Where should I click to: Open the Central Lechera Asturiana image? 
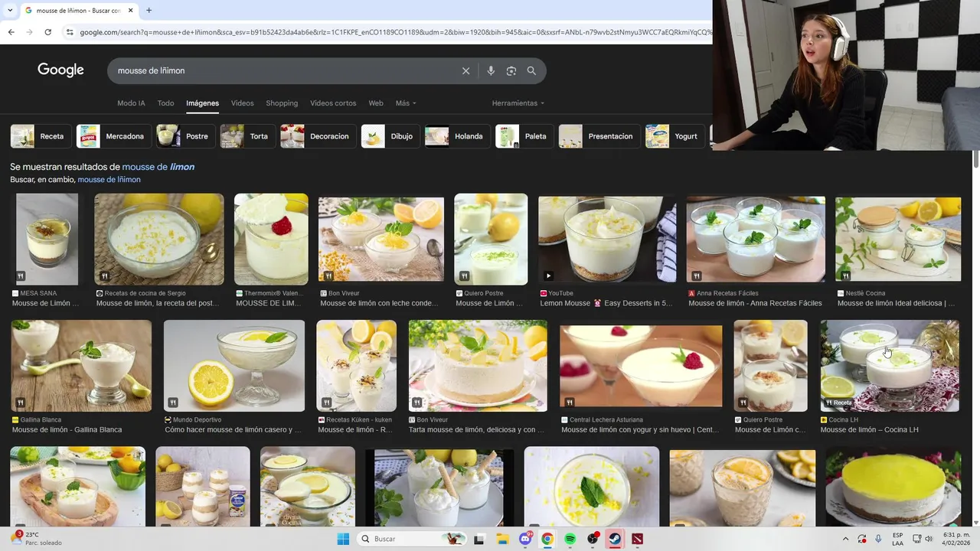[641, 366]
